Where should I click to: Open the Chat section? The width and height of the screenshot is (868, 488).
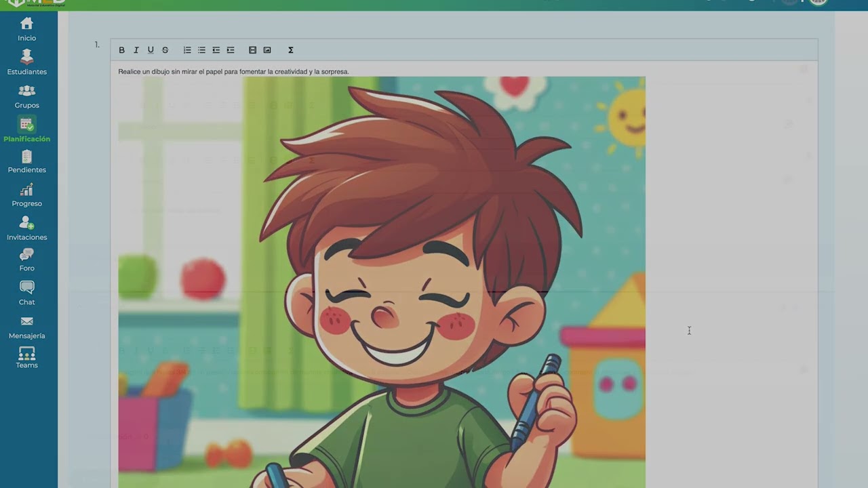point(27,293)
